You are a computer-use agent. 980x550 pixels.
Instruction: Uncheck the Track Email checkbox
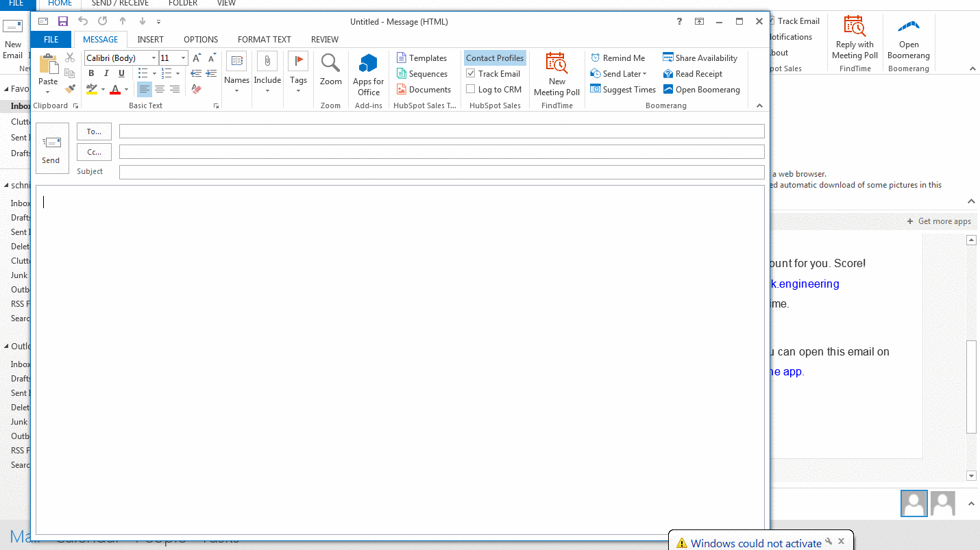coord(471,74)
